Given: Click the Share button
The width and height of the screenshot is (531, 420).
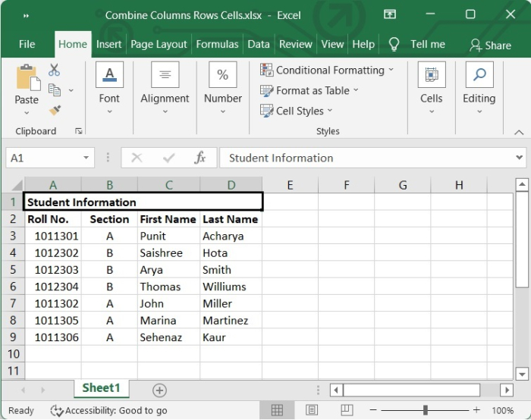Looking at the screenshot, I should point(490,45).
